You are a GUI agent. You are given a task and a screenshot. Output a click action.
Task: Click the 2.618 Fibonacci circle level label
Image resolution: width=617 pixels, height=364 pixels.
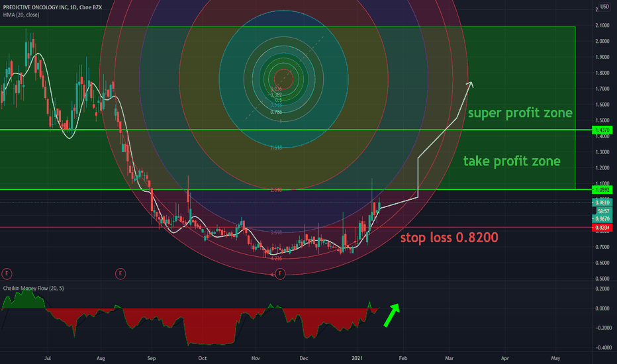(x=276, y=190)
